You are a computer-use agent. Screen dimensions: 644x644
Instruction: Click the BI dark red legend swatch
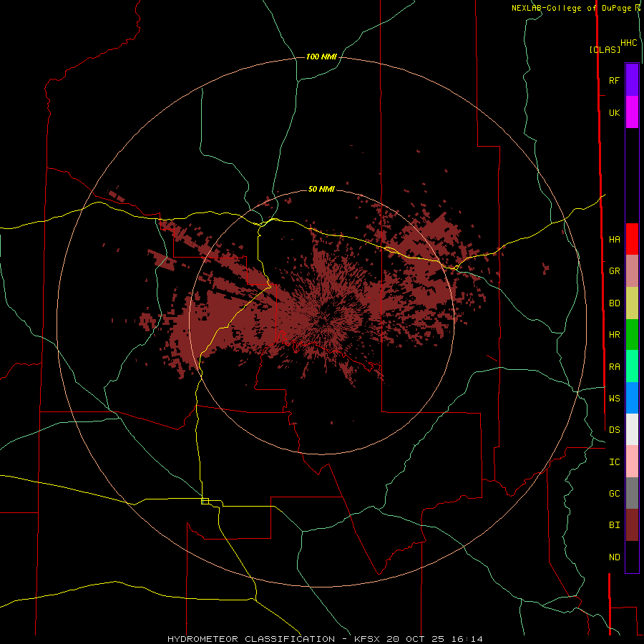[632, 525]
